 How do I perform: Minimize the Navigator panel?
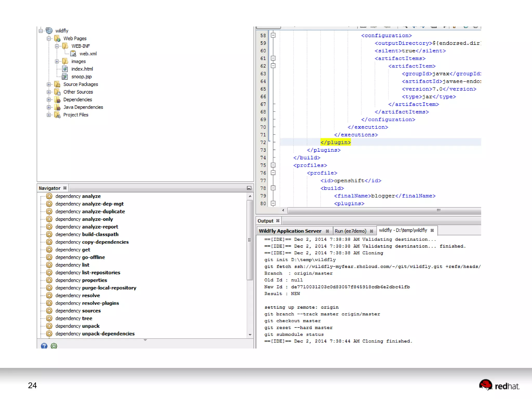point(249,188)
